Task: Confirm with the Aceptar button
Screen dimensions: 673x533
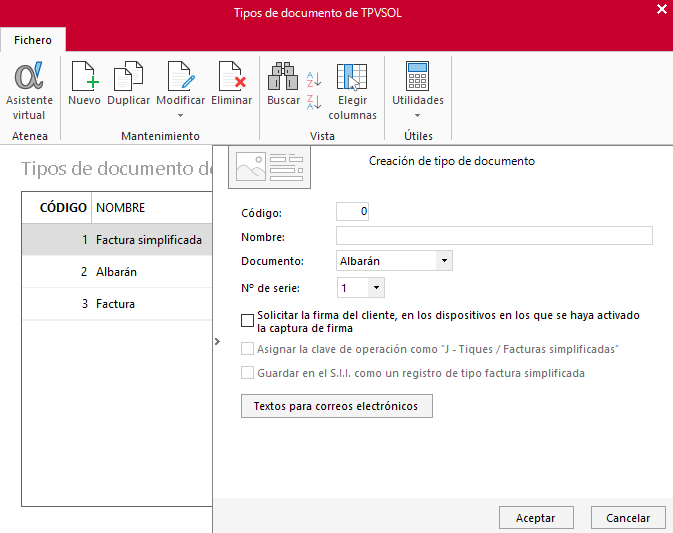Action: pyautogui.click(x=536, y=518)
